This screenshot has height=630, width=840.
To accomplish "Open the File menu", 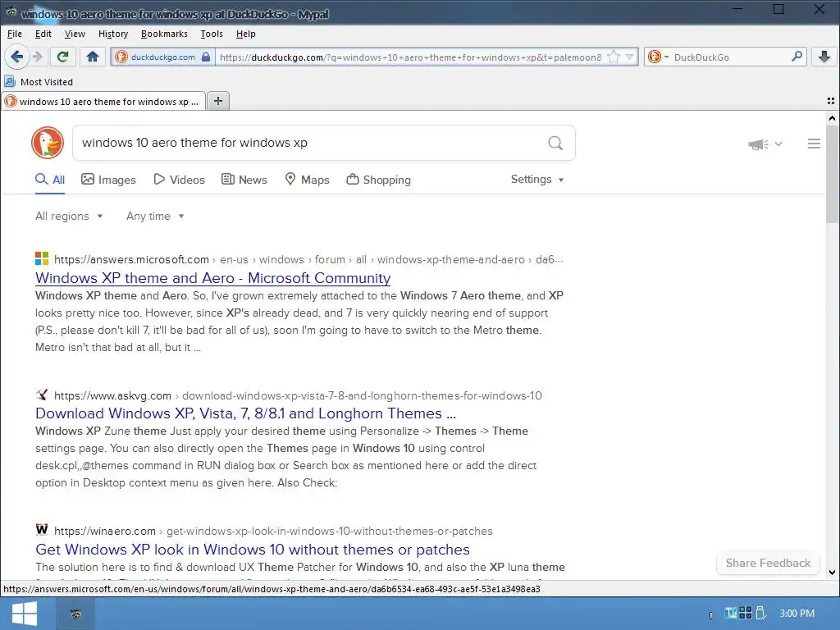I will point(15,34).
